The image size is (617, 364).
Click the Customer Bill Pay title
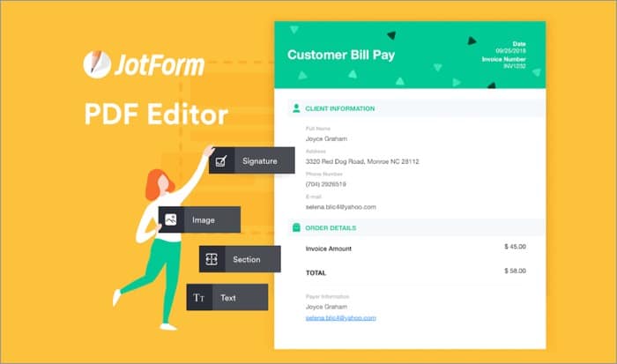tap(341, 55)
